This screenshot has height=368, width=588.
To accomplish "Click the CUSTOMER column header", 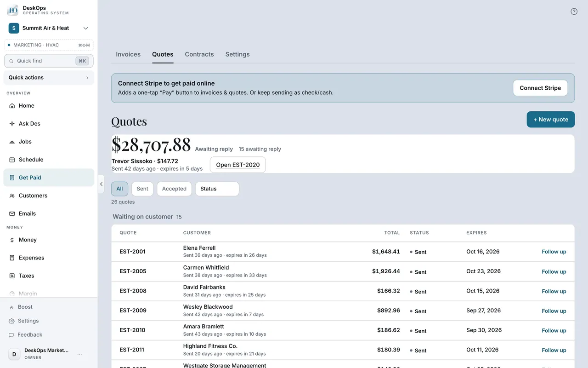I will tap(197, 233).
